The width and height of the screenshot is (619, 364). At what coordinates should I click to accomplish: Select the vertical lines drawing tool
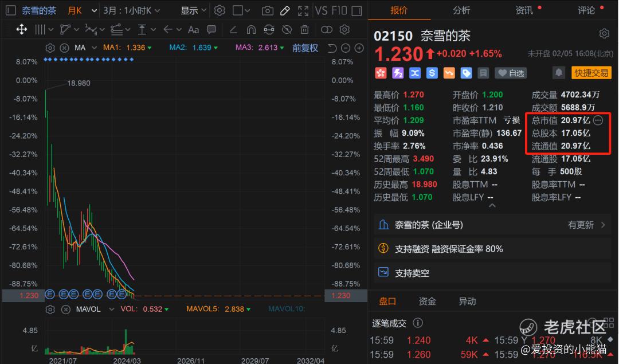coord(40,29)
